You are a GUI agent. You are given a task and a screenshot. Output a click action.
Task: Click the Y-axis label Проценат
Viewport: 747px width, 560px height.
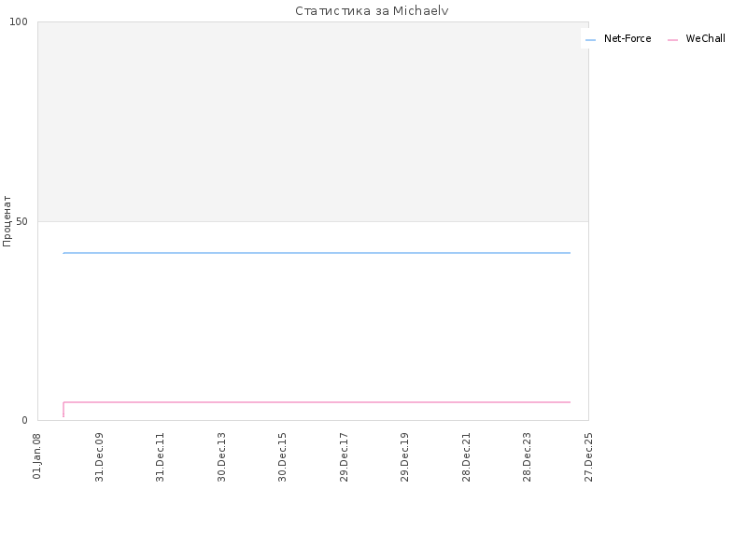[x=7, y=221]
